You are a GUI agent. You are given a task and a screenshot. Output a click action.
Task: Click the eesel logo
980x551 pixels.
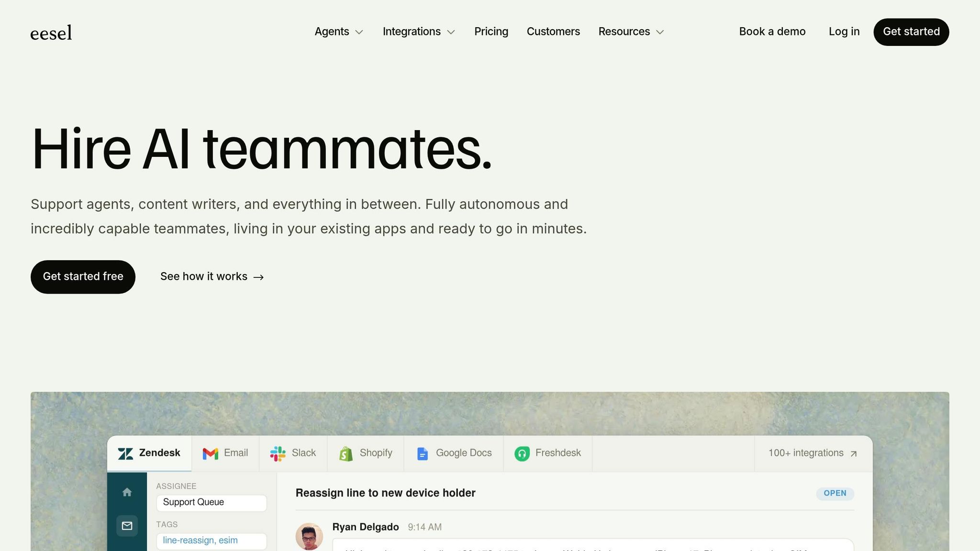[51, 33]
